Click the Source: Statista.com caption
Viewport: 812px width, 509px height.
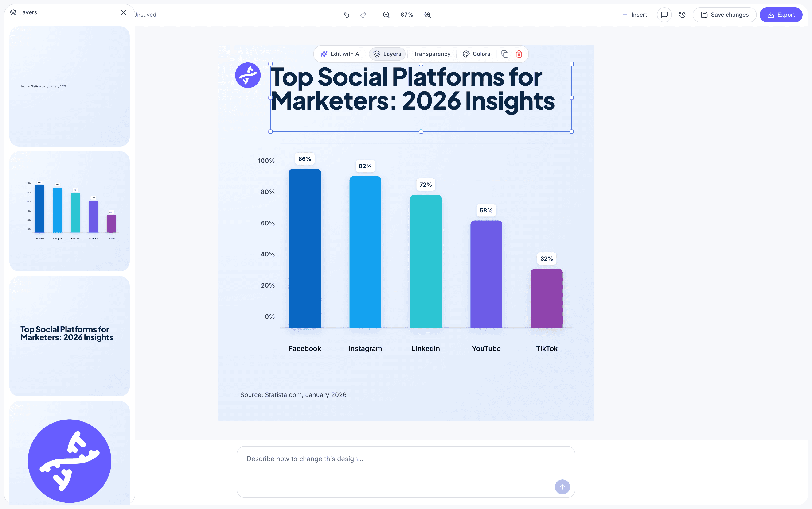[x=293, y=395]
